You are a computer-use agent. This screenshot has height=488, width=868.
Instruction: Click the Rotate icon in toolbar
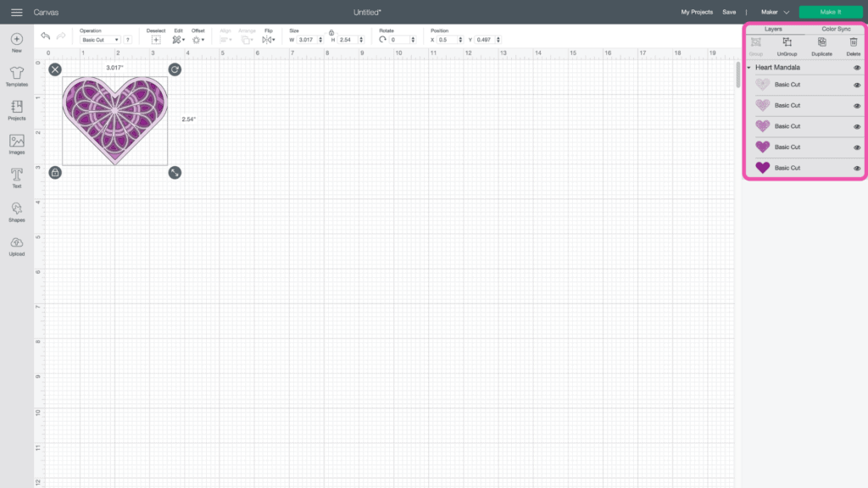pyautogui.click(x=382, y=40)
